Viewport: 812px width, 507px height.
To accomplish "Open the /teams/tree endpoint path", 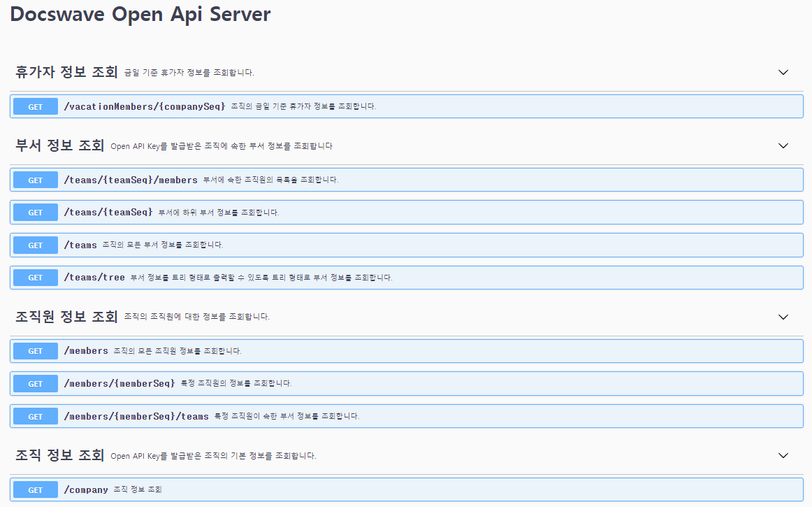I will click(94, 278).
